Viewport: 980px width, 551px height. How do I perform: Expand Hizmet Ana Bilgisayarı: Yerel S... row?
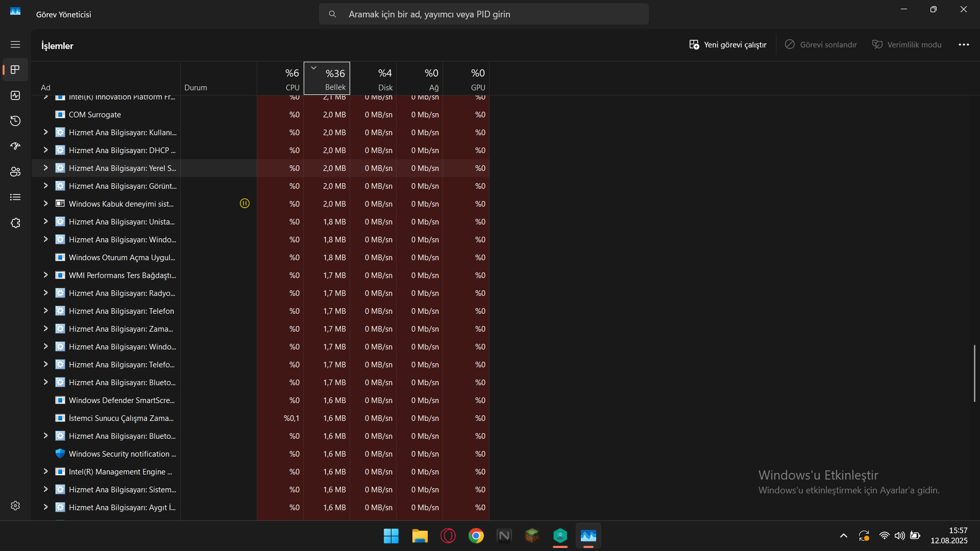coord(45,168)
